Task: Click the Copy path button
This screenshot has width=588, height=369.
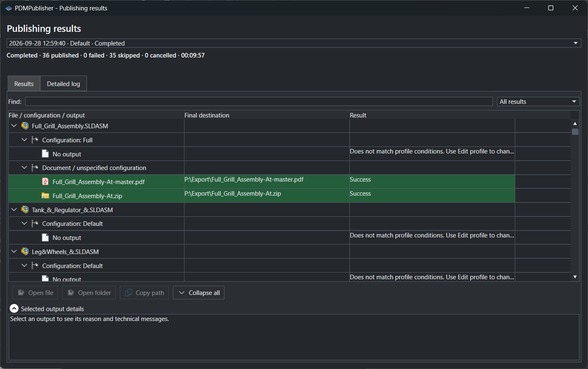Action: coord(144,292)
